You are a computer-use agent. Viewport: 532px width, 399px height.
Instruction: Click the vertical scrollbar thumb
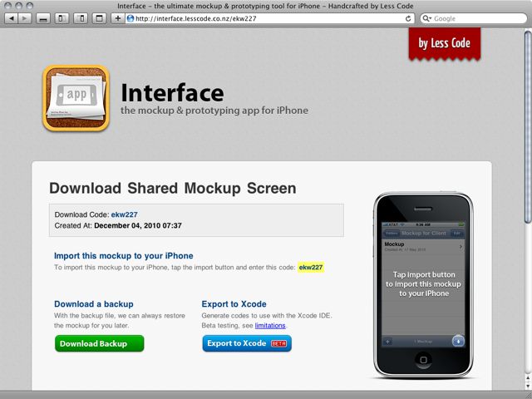coord(528,126)
